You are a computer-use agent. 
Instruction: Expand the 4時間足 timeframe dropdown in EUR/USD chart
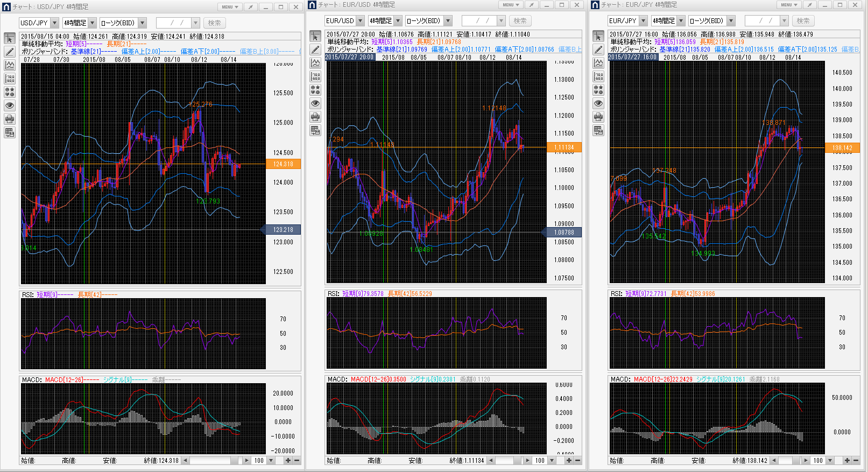(x=398, y=21)
